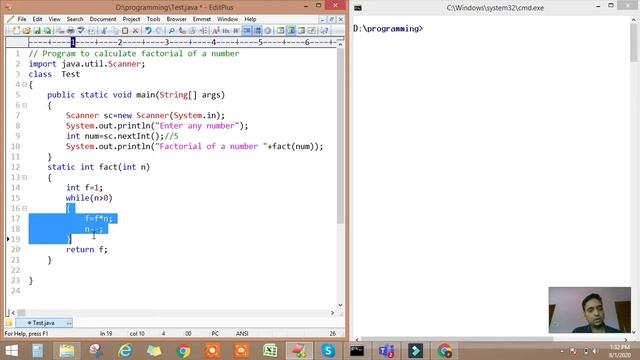Image resolution: width=640 pixels, height=360 pixels.
Task: Open Internet Explorer from the taskbar
Action: point(125,351)
